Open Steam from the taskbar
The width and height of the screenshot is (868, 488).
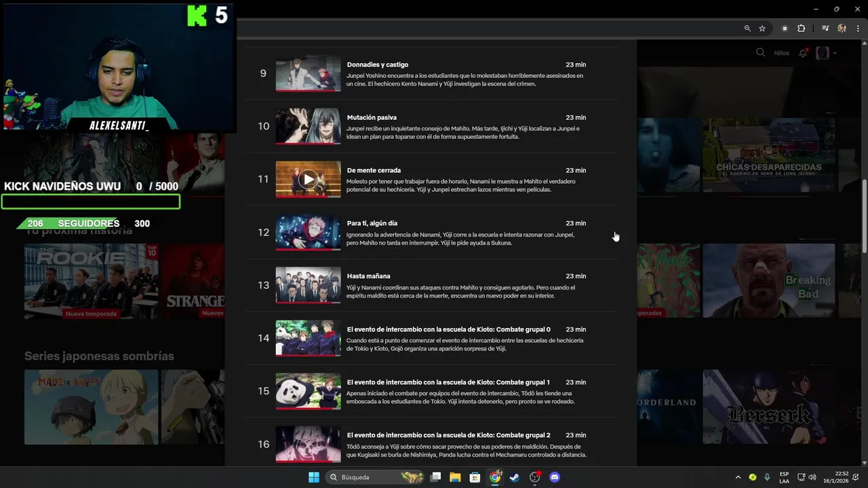click(x=515, y=477)
